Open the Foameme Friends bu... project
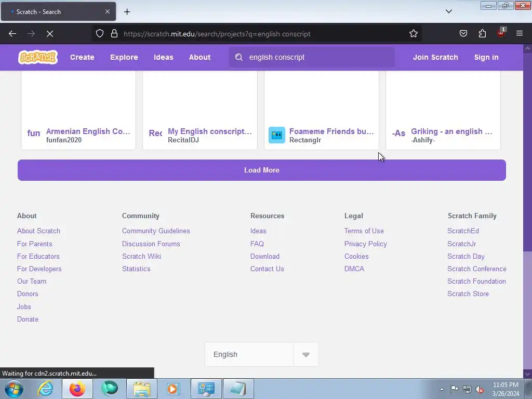The height and width of the screenshot is (399, 532). (x=331, y=131)
